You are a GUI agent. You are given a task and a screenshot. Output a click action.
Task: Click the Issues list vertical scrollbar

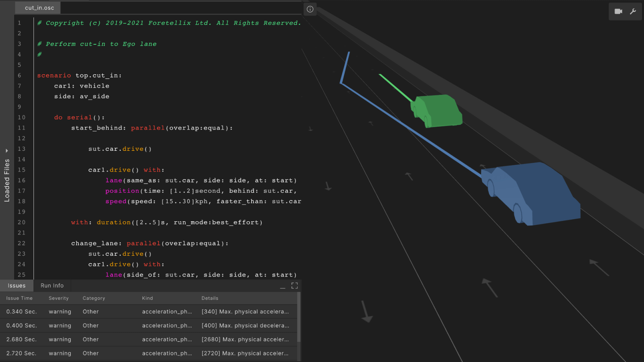(299, 318)
